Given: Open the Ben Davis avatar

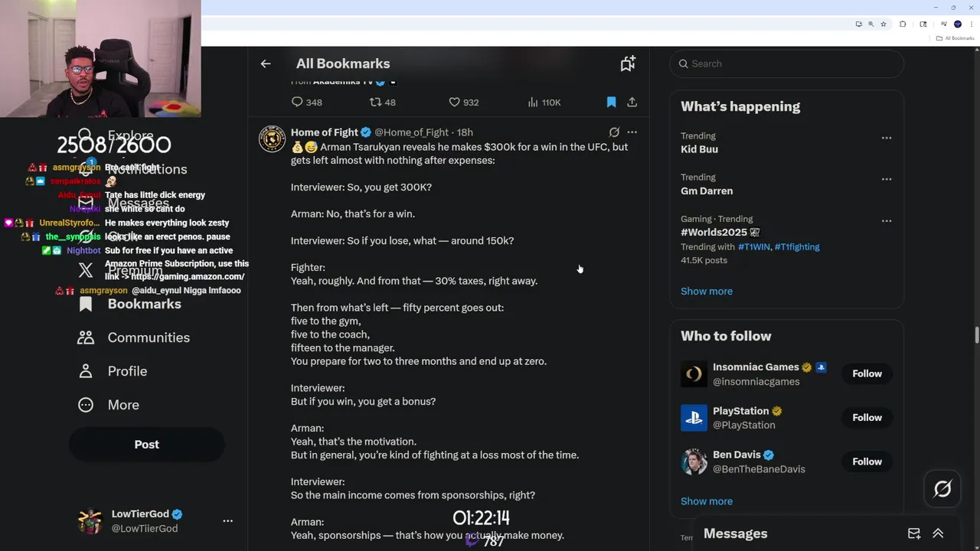Looking at the screenshot, I should [694, 461].
